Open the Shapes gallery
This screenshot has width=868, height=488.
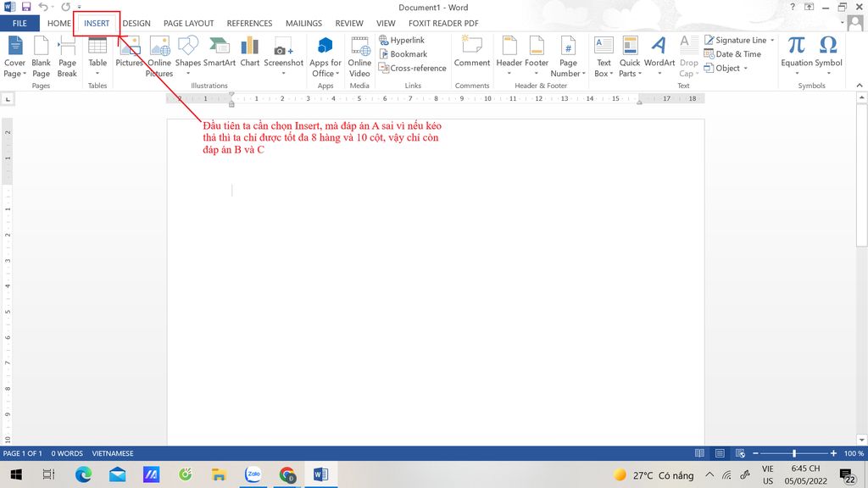pyautogui.click(x=187, y=57)
